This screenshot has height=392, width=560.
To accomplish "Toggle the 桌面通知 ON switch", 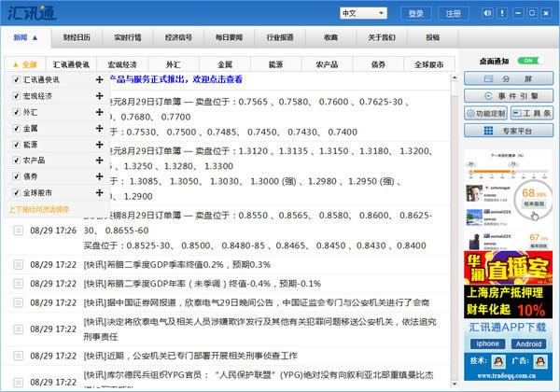I will 536,61.
